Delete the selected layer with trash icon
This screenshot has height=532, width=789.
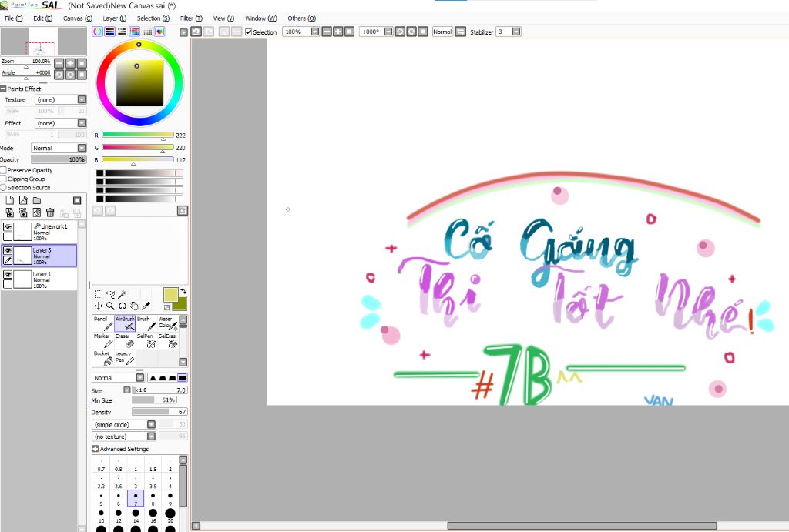click(50, 212)
